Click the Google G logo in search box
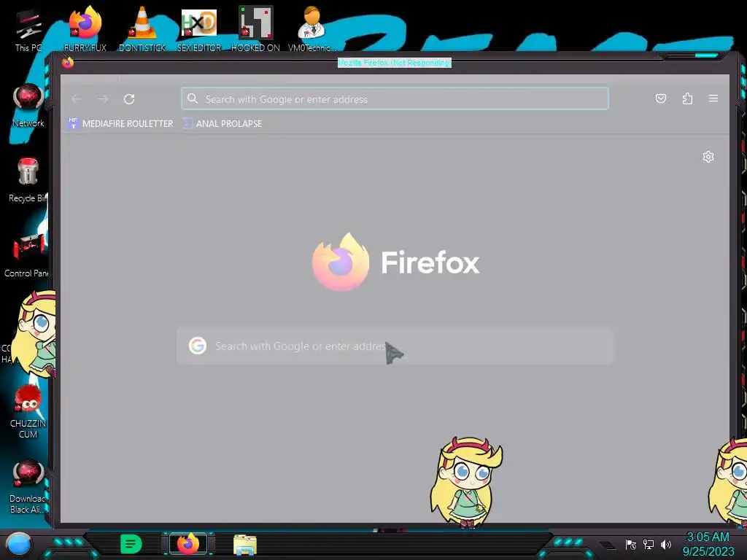 click(x=197, y=346)
